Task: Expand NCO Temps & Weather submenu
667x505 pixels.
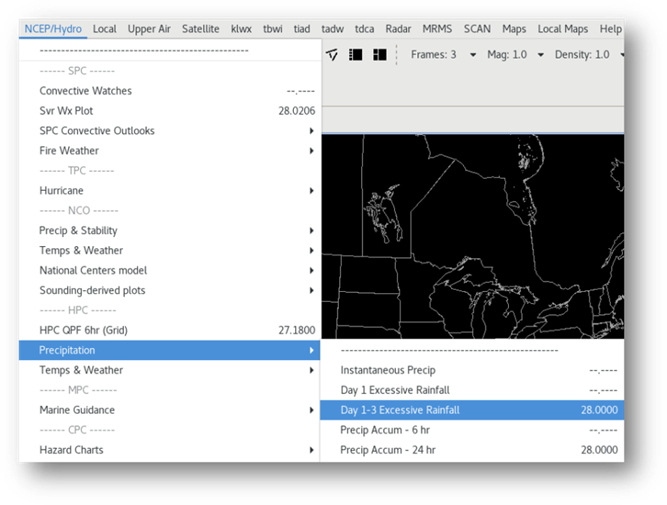Action: (x=170, y=250)
